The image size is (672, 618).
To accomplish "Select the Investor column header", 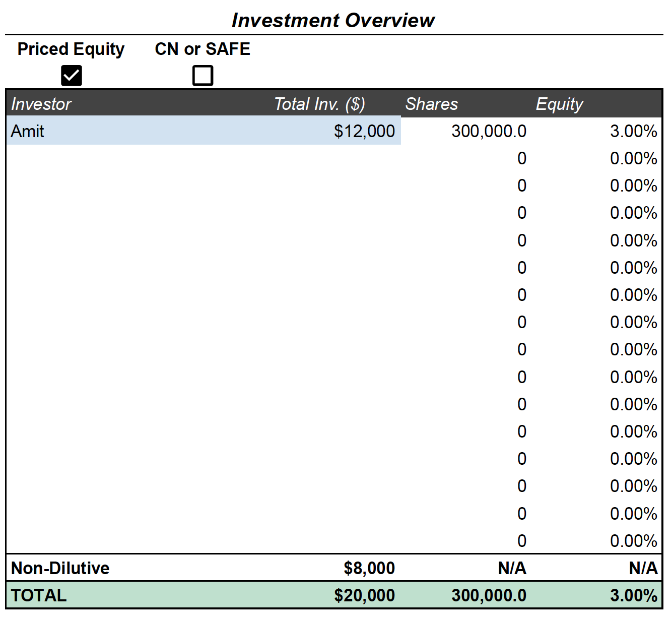I will [41, 104].
